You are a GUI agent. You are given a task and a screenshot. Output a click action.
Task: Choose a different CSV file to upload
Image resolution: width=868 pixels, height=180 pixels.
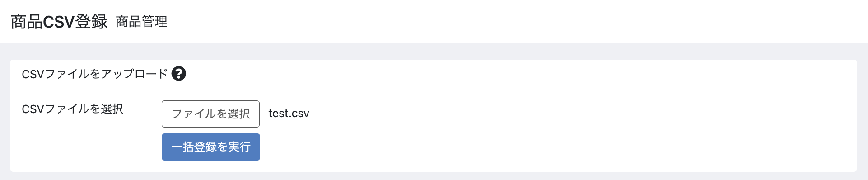210,114
